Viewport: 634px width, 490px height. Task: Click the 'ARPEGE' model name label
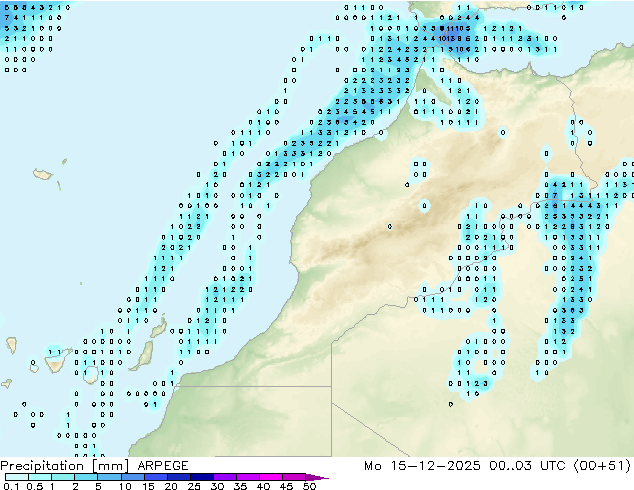click(x=163, y=466)
